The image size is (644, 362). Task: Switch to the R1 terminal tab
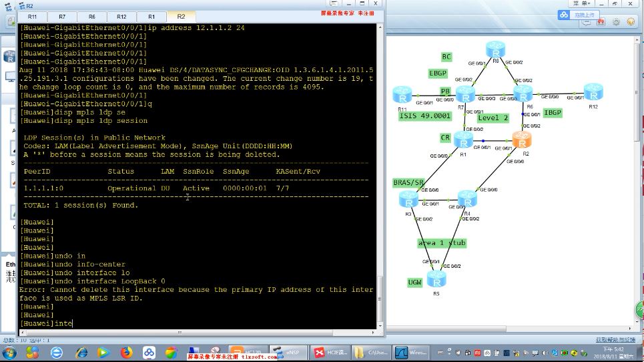[151, 16]
